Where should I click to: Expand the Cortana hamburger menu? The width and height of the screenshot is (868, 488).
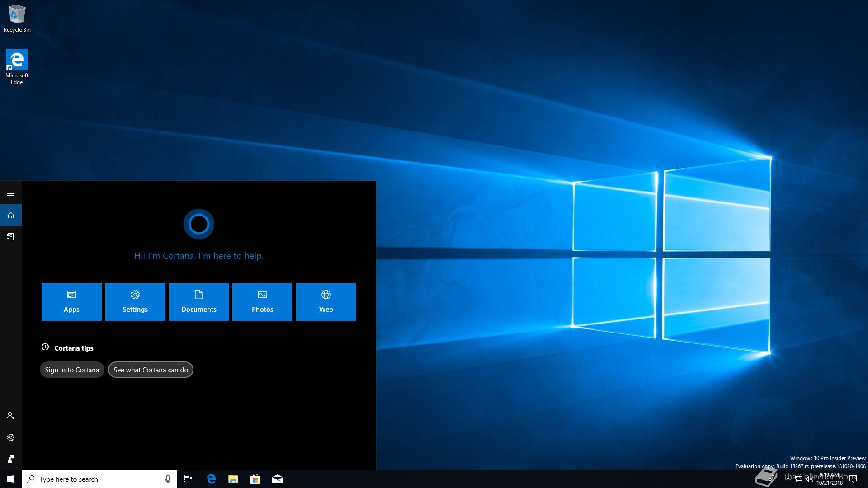pos(11,193)
